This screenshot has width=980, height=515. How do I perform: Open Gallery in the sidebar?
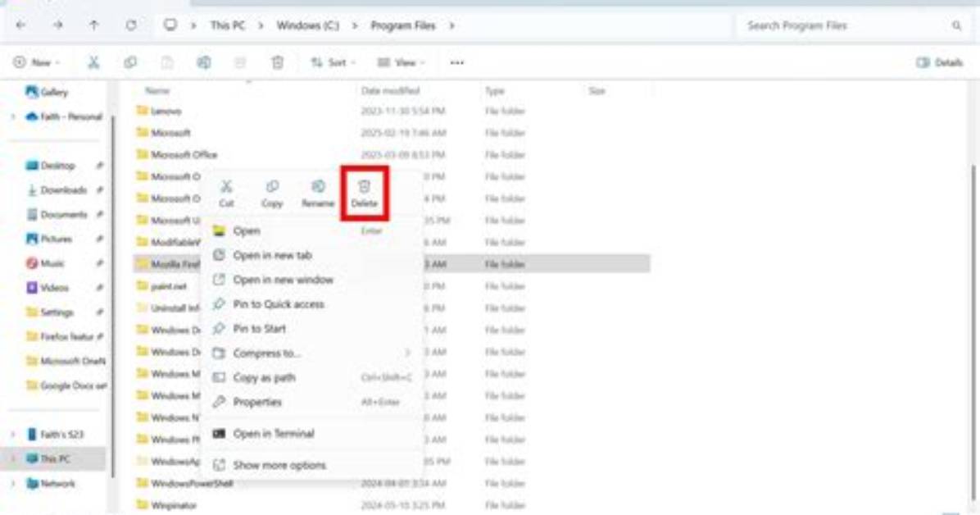47,92
